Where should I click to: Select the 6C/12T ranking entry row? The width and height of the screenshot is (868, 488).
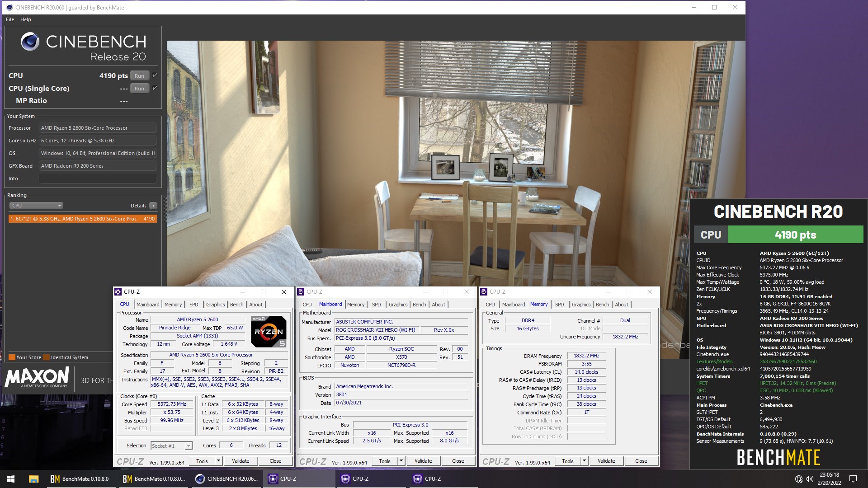(x=83, y=219)
